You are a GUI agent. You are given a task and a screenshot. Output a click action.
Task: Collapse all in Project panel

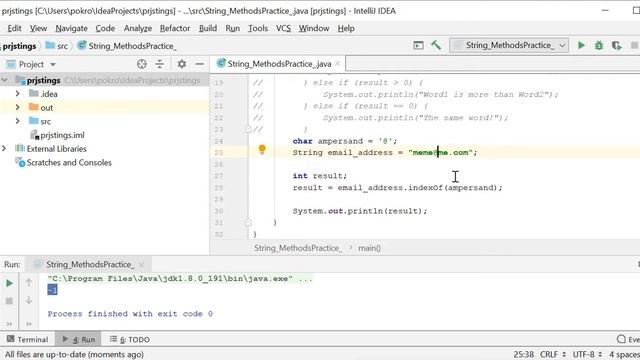(x=160, y=64)
